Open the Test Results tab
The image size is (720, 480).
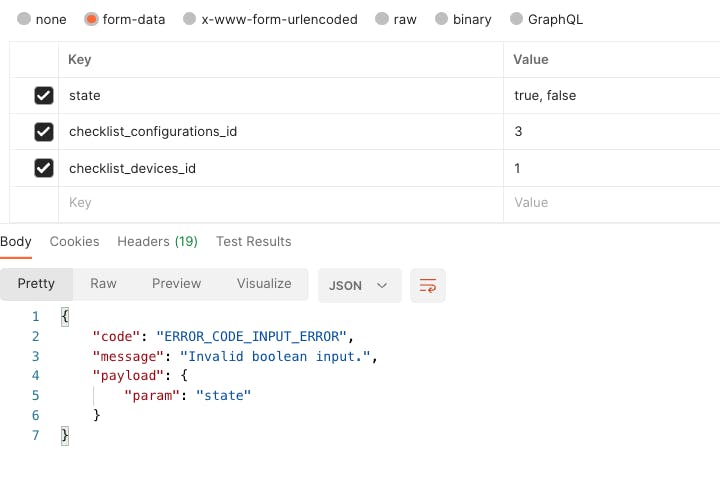pos(253,241)
